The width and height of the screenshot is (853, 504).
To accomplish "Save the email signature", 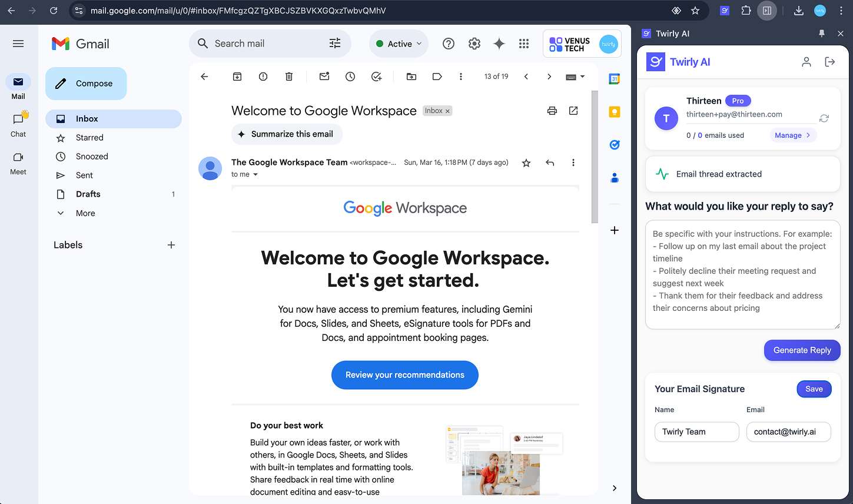I will pyautogui.click(x=814, y=389).
